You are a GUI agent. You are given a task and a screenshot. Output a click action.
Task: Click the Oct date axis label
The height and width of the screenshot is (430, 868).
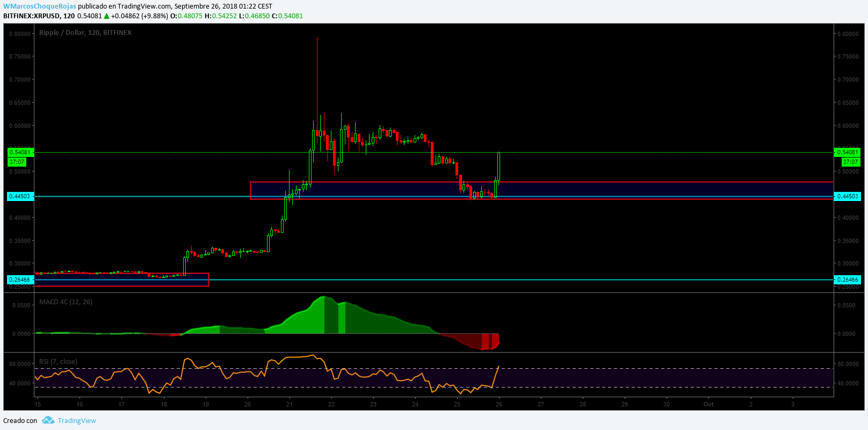[x=708, y=404]
